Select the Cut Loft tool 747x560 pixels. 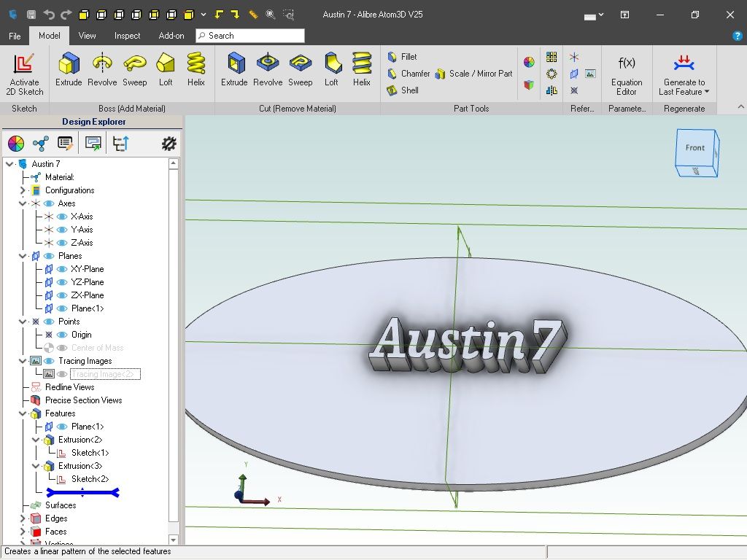coord(332,69)
